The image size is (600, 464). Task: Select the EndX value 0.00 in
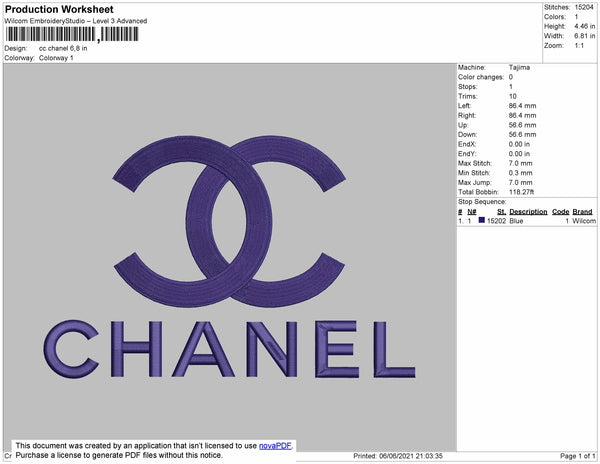click(519, 144)
